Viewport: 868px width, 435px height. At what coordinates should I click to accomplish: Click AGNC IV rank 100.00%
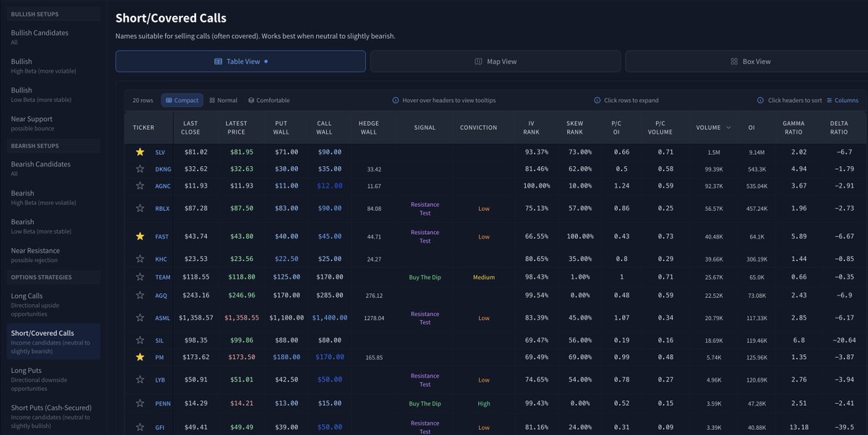535,186
